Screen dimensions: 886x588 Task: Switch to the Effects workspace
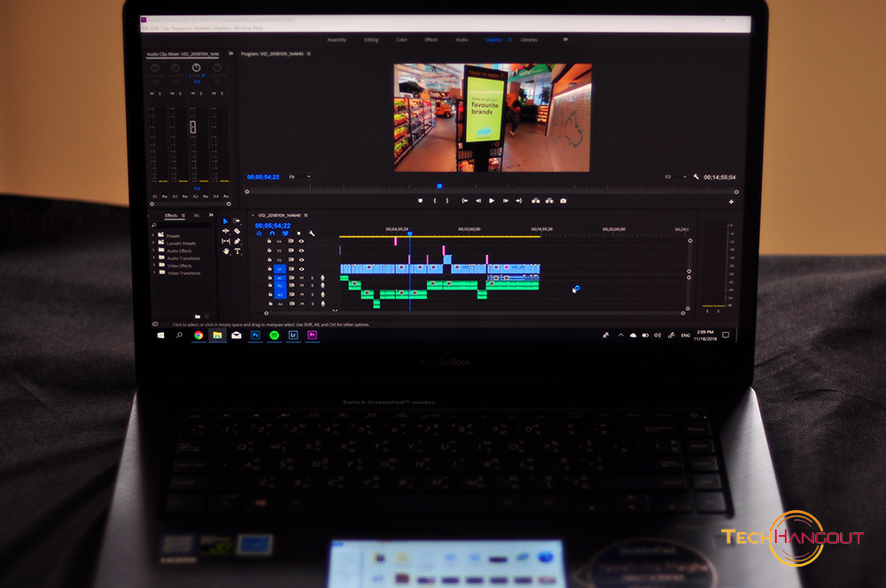(431, 40)
